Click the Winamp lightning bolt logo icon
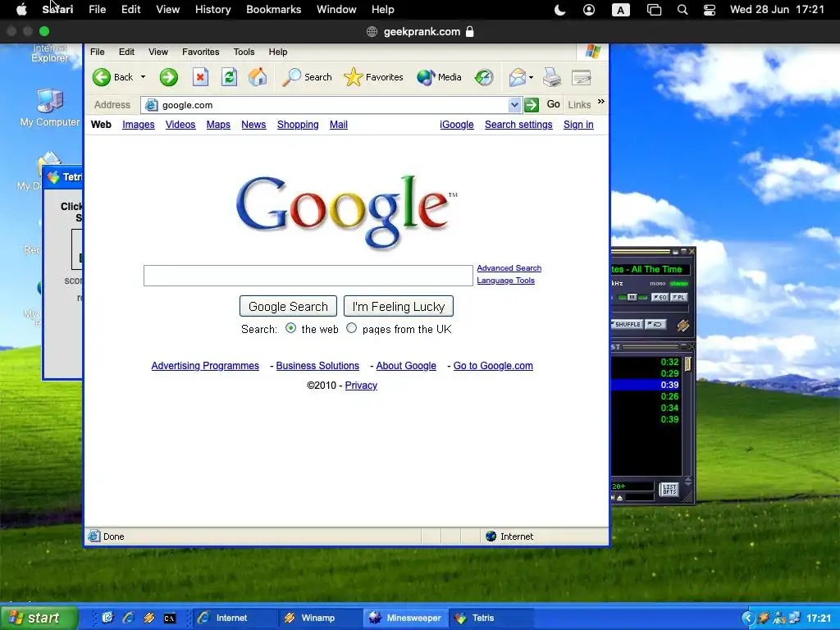Viewport: 840px width, 630px height. tap(682, 325)
